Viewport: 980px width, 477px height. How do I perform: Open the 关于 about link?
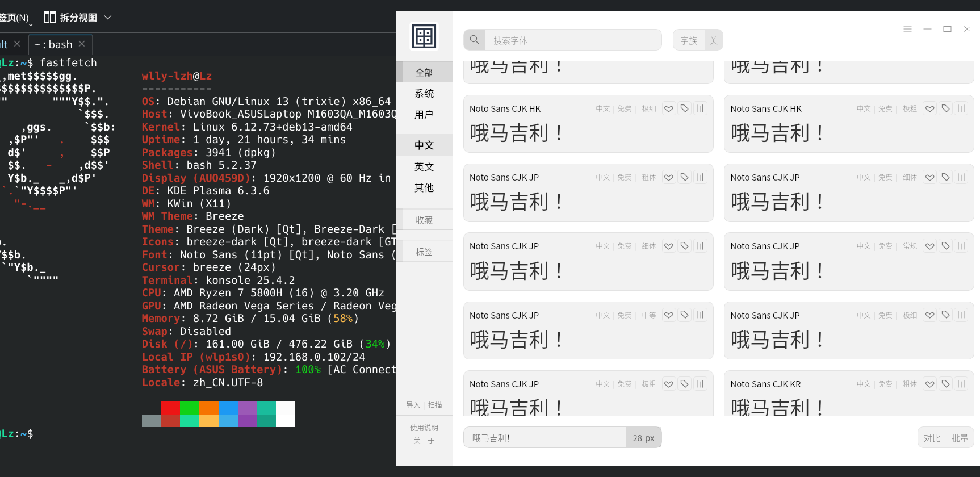424,441
